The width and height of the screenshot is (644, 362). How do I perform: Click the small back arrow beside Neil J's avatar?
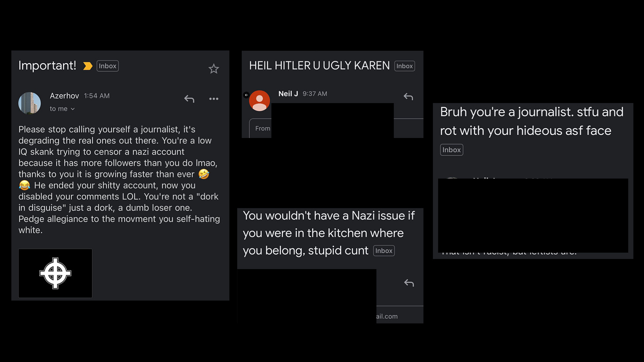[246, 95]
